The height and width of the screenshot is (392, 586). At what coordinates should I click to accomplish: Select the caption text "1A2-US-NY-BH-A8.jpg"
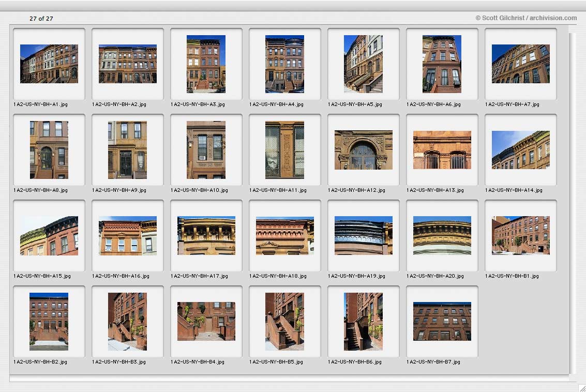point(41,191)
